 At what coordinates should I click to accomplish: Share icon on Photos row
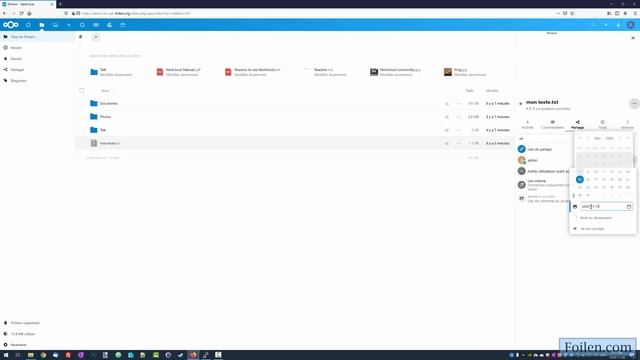pos(447,117)
